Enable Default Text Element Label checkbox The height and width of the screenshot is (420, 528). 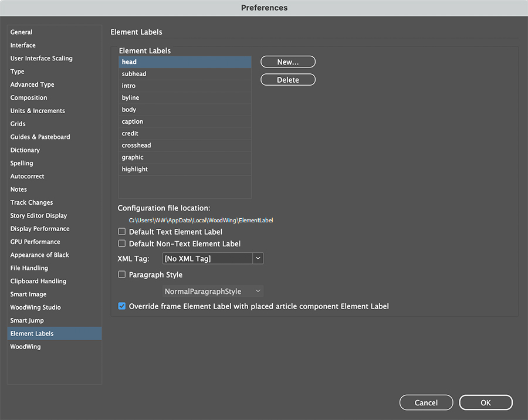(122, 232)
